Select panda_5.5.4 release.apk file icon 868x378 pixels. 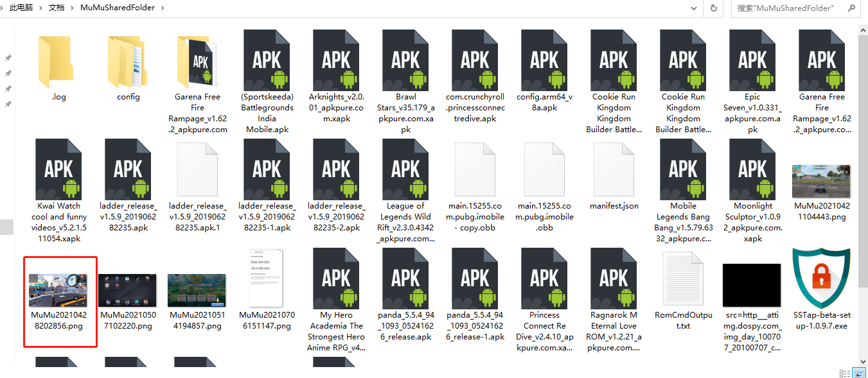(x=406, y=278)
